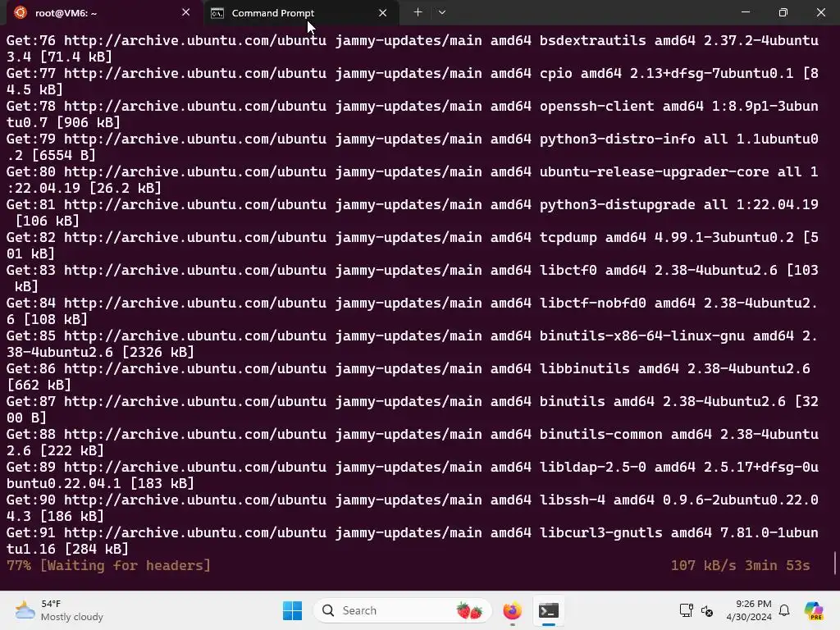Screen dimensions: 840x630
Task: Click the Get:79 python3-distro-info line
Action: click(413, 146)
